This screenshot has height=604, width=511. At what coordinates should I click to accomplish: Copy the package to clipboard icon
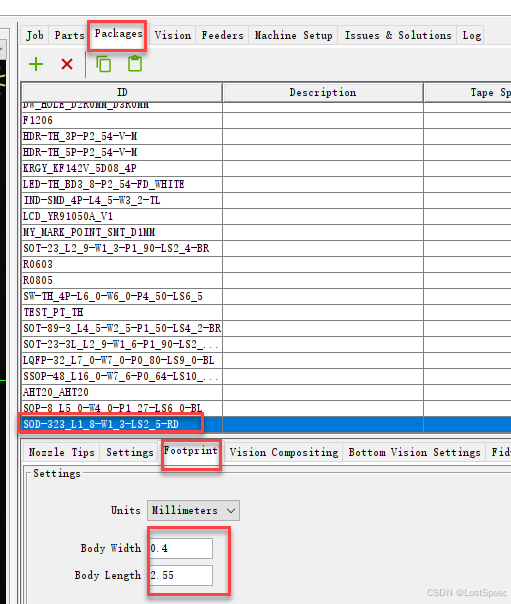[x=104, y=64]
